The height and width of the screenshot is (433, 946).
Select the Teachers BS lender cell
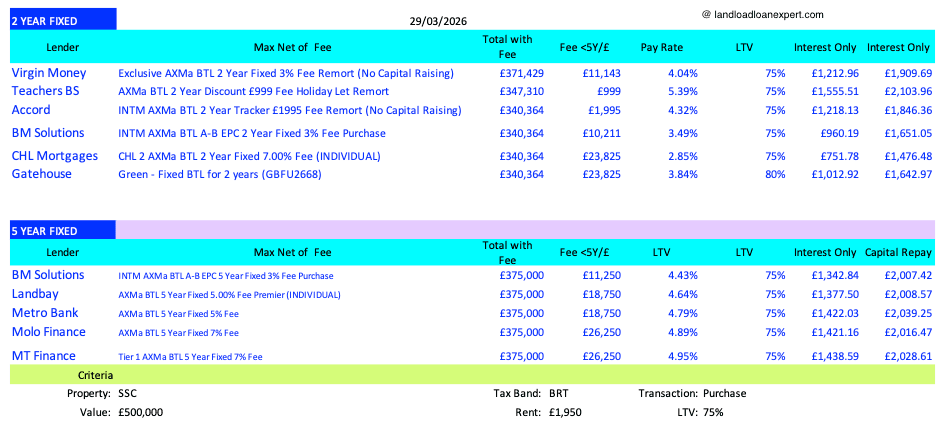[x=43, y=92]
